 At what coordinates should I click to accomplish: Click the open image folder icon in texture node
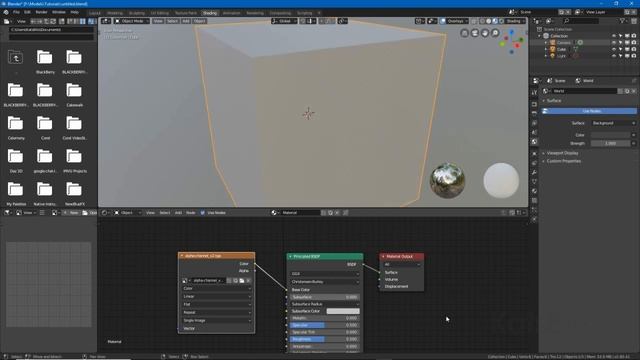[242, 281]
